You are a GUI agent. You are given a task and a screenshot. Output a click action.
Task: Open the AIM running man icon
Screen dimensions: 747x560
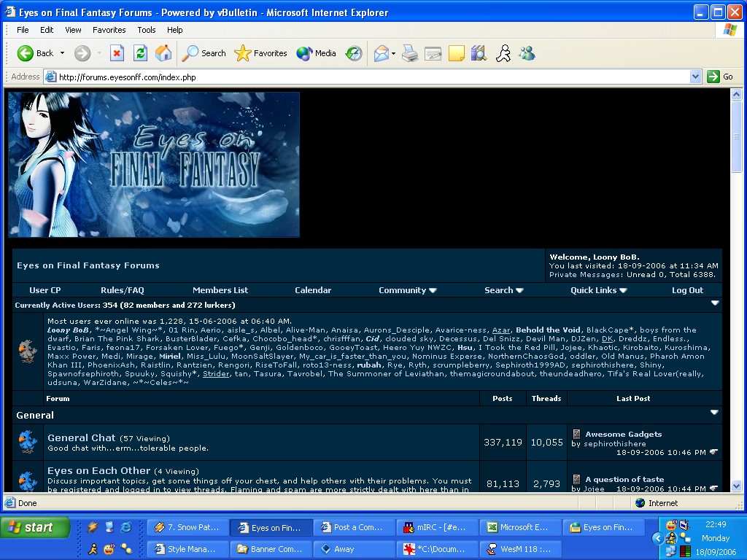coord(503,53)
